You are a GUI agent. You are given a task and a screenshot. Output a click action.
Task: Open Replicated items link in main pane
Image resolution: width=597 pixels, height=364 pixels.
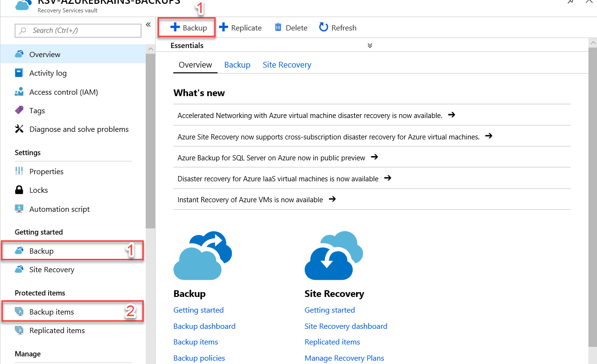click(x=332, y=342)
